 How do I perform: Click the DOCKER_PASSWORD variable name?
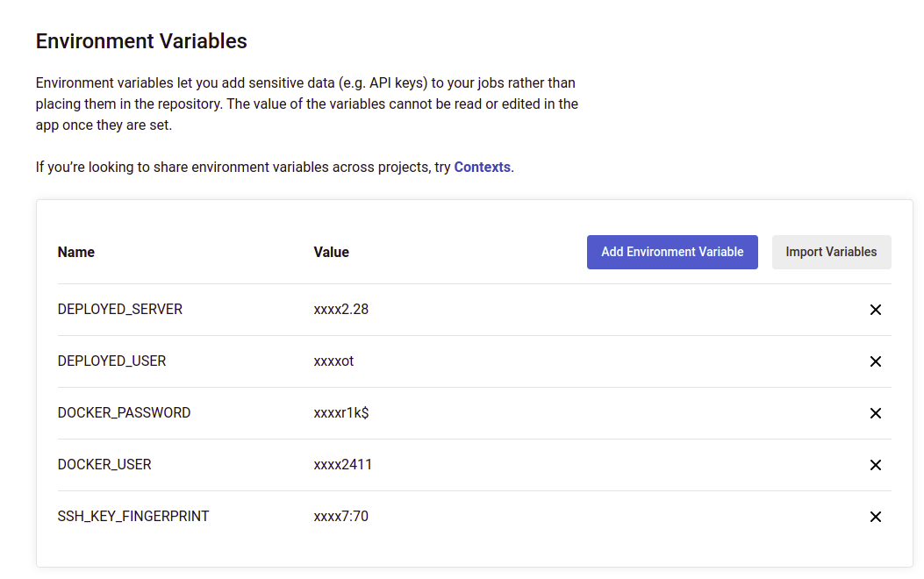pyautogui.click(x=124, y=412)
